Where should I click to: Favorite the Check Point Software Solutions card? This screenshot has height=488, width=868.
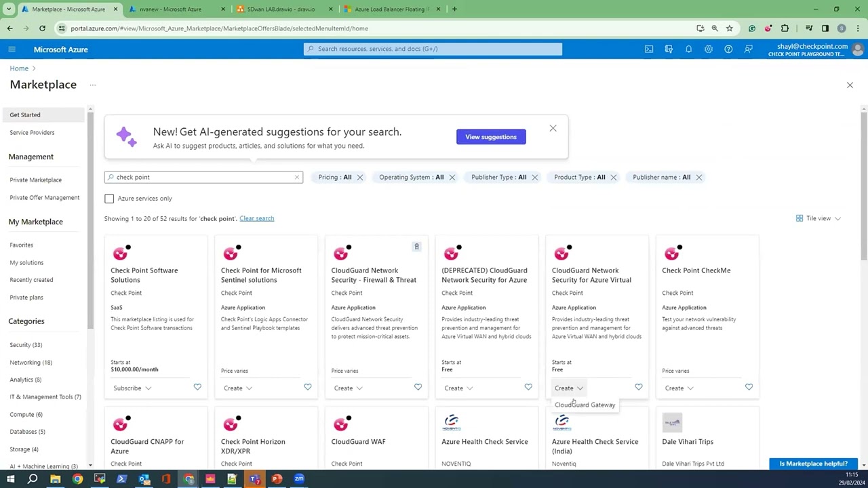pyautogui.click(x=197, y=387)
